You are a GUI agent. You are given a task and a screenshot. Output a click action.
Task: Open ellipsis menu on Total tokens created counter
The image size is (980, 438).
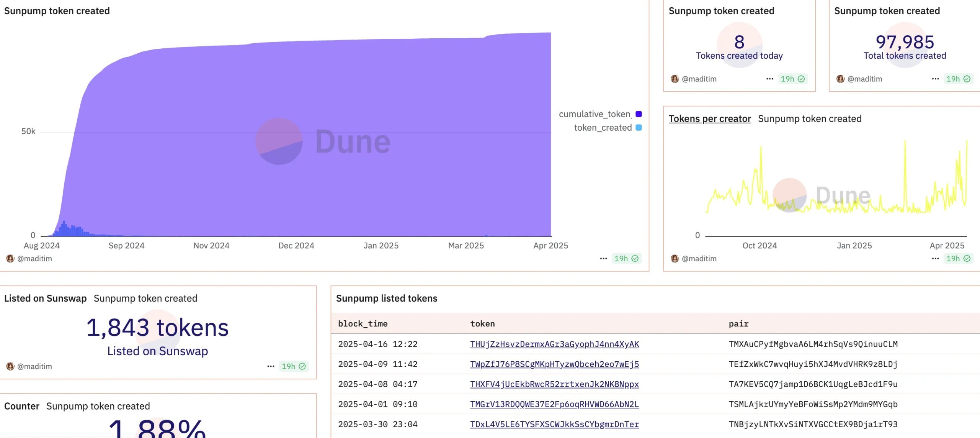coord(936,79)
